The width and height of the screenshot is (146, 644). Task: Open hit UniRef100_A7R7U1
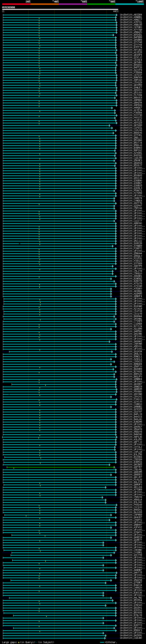pyautogui.click(x=131, y=22)
